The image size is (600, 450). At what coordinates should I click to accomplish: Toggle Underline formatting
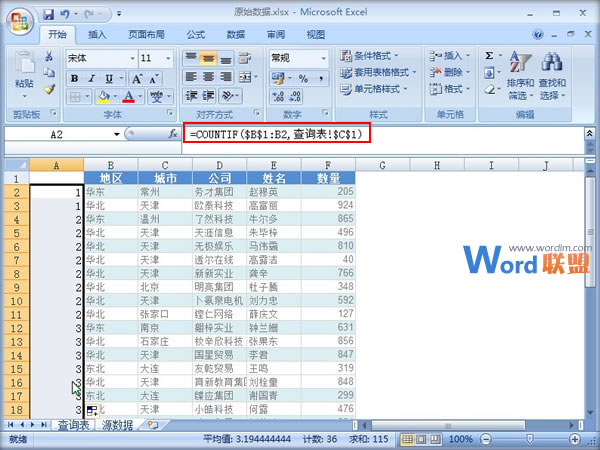coord(109,78)
